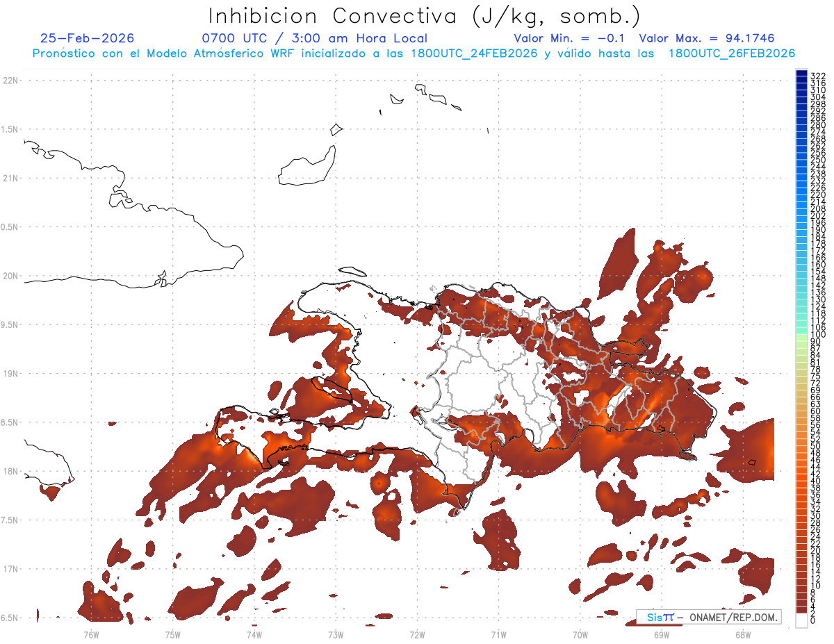Click the darkest navy swatch at legend top
834x644 pixels.
[x=801, y=73]
